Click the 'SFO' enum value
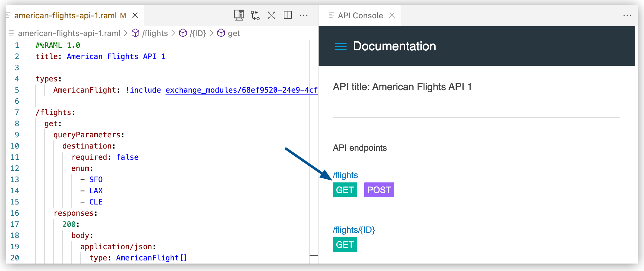The width and height of the screenshot is (644, 271). point(96,180)
